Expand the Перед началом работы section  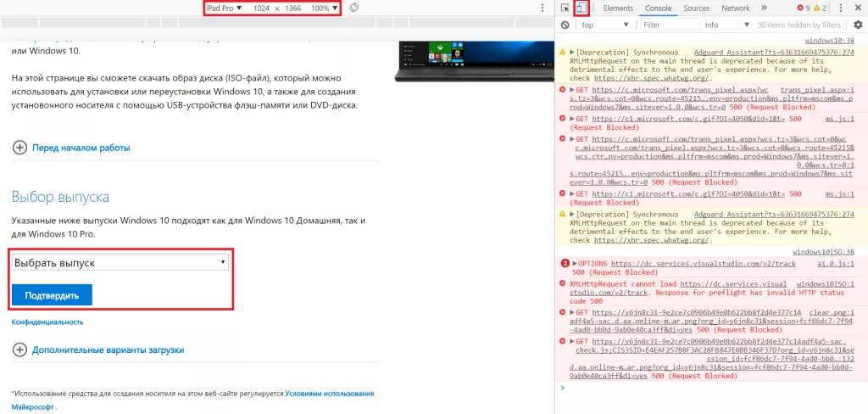71,148
